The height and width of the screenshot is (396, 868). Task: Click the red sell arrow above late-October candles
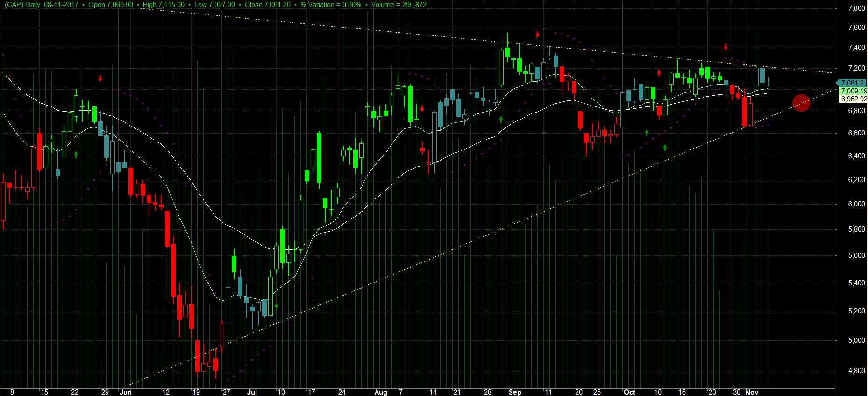pyautogui.click(x=726, y=47)
